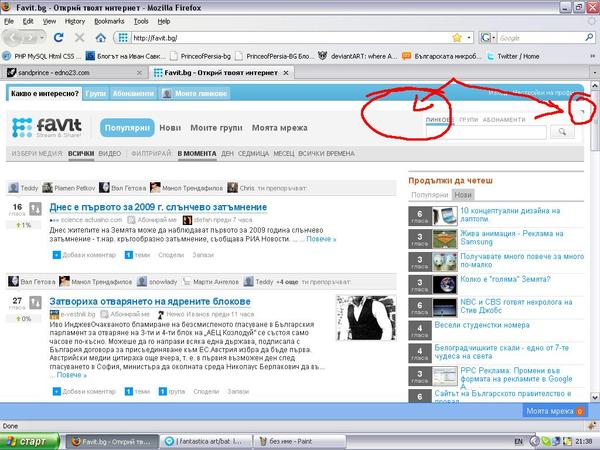The image size is (600, 450).
Task: Click the Favit logo
Action: click(x=47, y=127)
